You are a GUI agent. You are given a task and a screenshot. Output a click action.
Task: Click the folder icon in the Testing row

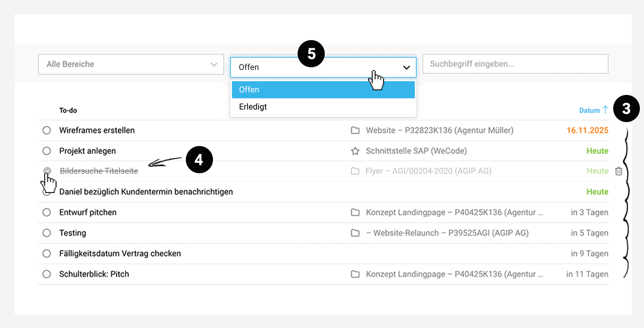pos(355,233)
